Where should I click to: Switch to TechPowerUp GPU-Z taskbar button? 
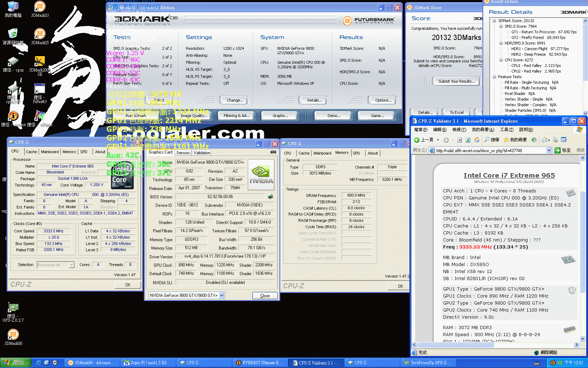pos(429,363)
